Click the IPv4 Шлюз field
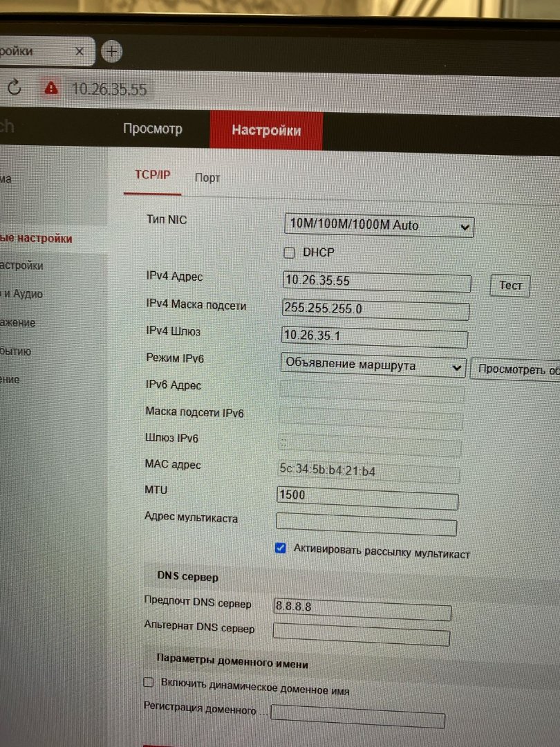This screenshot has width=560, height=747. coord(374,336)
